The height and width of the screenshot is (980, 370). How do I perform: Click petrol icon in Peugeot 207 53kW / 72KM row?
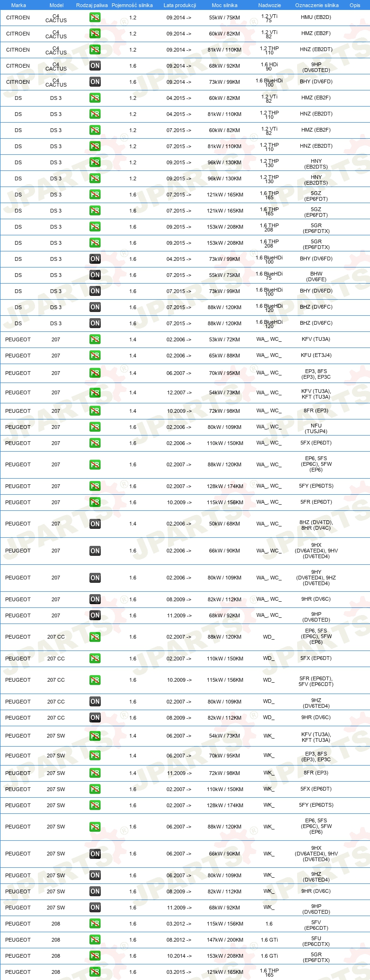(x=95, y=339)
